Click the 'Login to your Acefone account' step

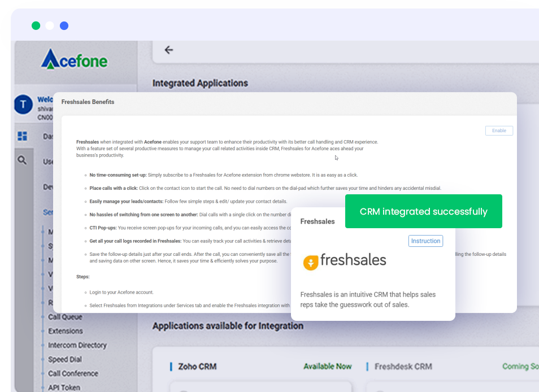121,293
